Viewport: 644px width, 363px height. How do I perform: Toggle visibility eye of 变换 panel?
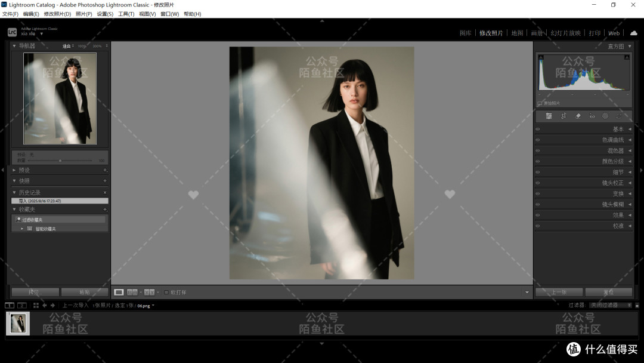538,193
